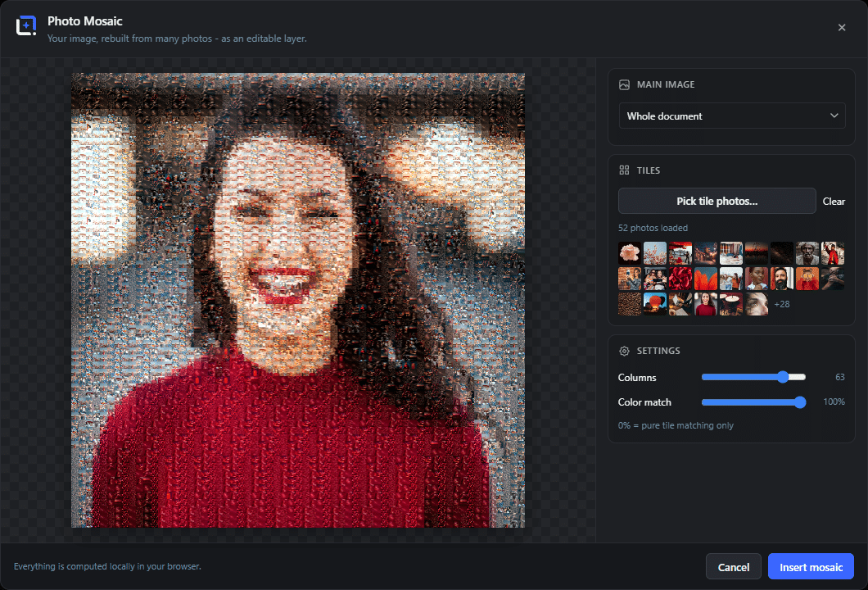Select the night street lights tile
Screen dimensions: 868x590
tap(706, 253)
